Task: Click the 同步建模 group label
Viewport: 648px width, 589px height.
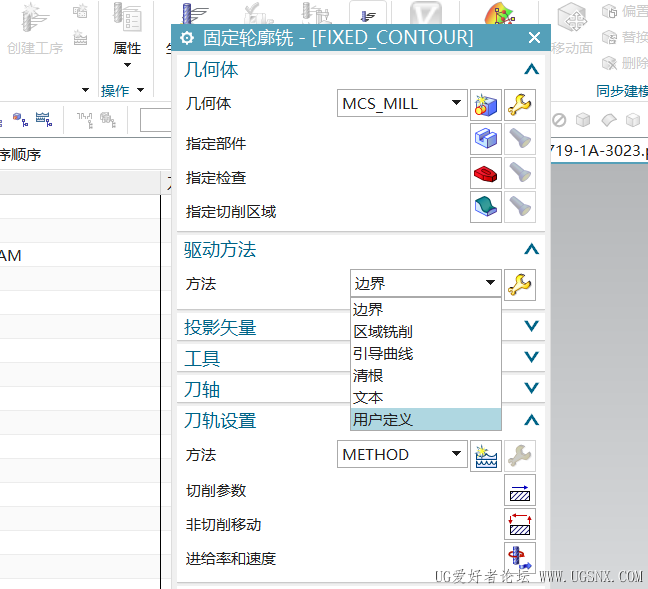Action: coord(622,91)
